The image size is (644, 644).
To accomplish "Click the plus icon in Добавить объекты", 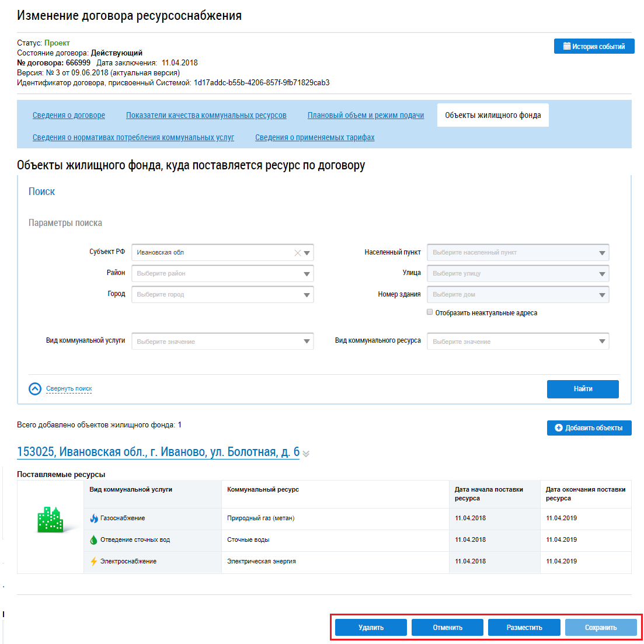I will click(x=559, y=428).
